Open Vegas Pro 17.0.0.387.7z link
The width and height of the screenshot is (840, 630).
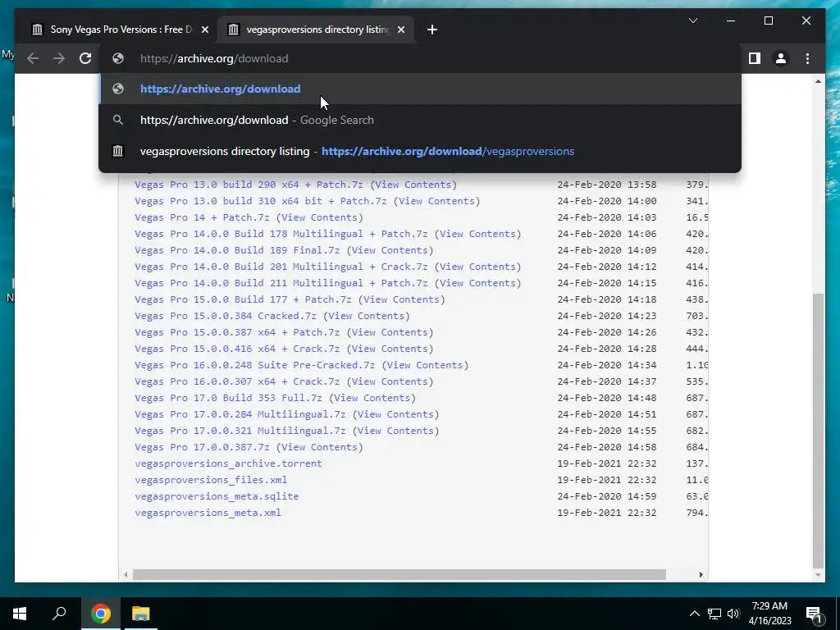[202, 447]
